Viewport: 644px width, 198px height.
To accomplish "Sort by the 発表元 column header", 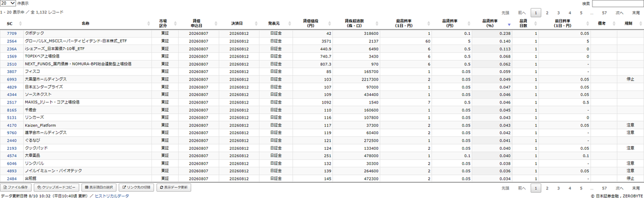I will click(x=273, y=24).
